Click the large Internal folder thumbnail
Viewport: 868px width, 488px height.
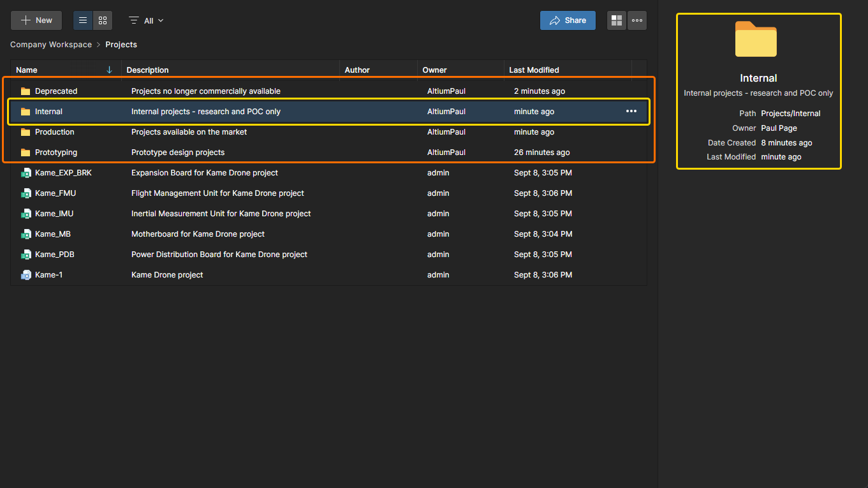tap(756, 40)
